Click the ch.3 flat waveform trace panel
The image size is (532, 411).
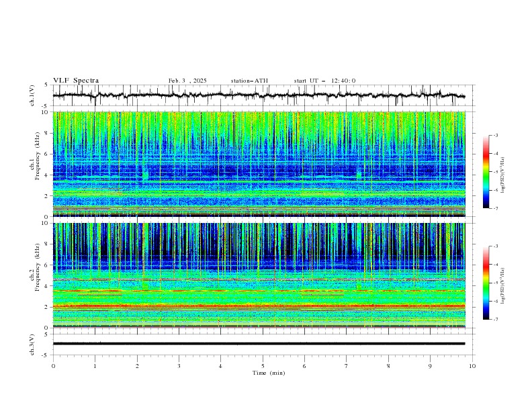(x=264, y=345)
